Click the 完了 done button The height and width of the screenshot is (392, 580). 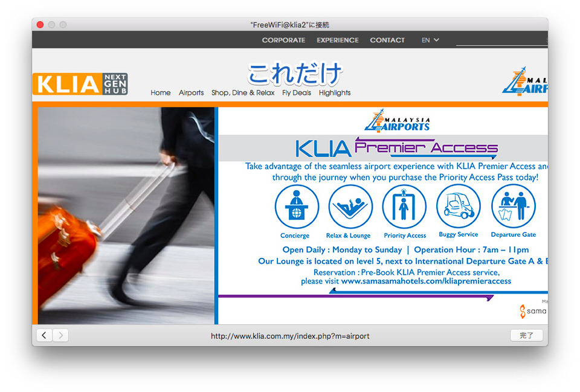coord(526,335)
